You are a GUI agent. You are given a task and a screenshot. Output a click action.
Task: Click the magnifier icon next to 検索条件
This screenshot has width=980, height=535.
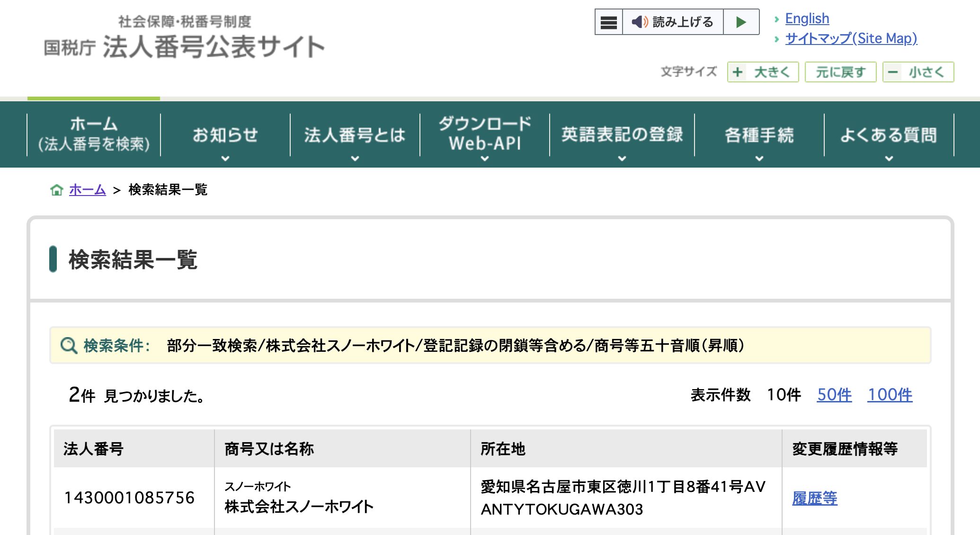coord(69,345)
